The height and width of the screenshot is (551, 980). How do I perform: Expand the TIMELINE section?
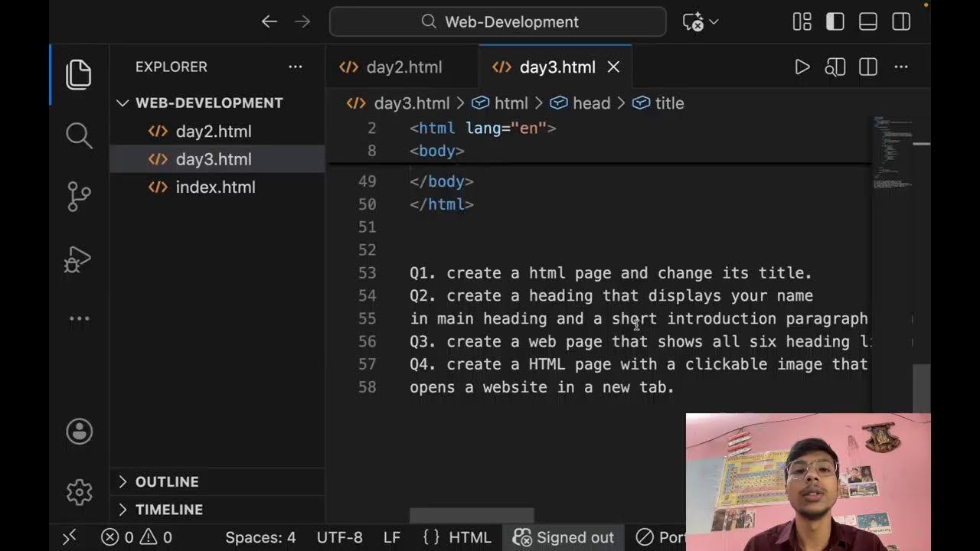[217, 510]
